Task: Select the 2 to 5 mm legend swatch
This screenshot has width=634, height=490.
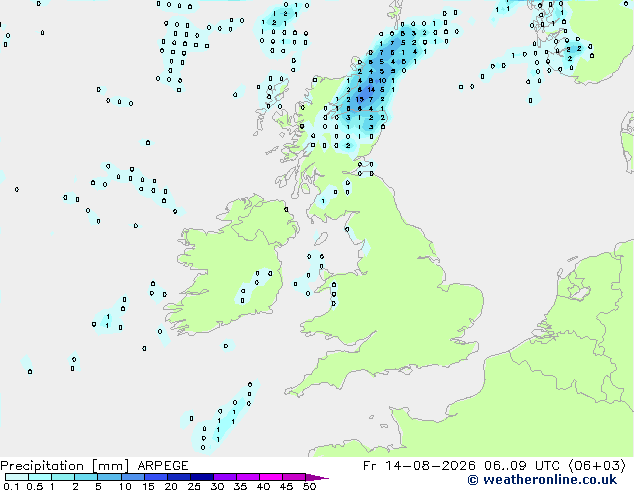Action: point(86,477)
